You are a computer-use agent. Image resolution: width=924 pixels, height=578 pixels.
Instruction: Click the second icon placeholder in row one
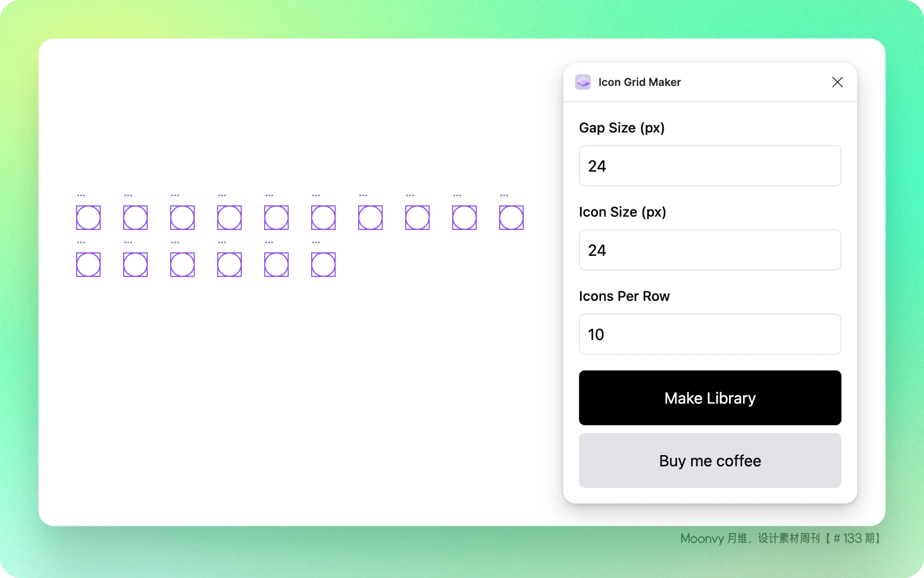pos(135,217)
